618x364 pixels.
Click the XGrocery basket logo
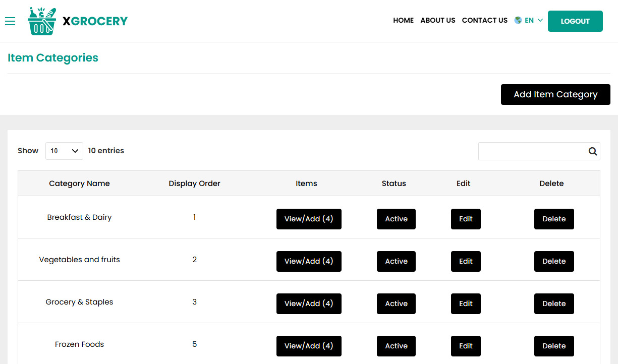point(42,21)
